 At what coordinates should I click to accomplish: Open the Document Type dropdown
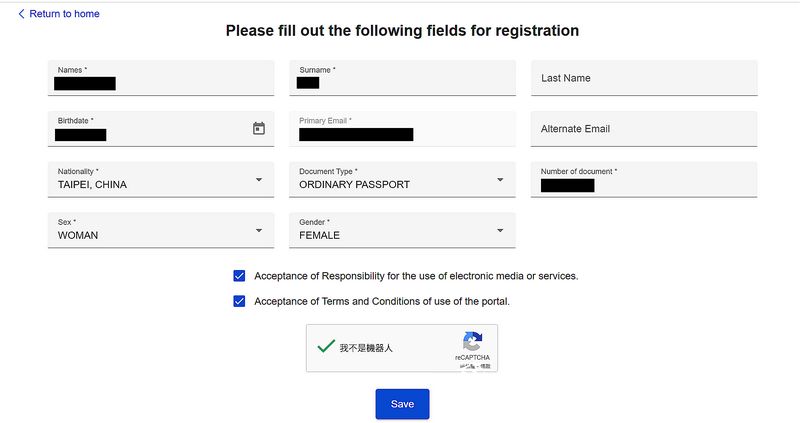coord(402,180)
